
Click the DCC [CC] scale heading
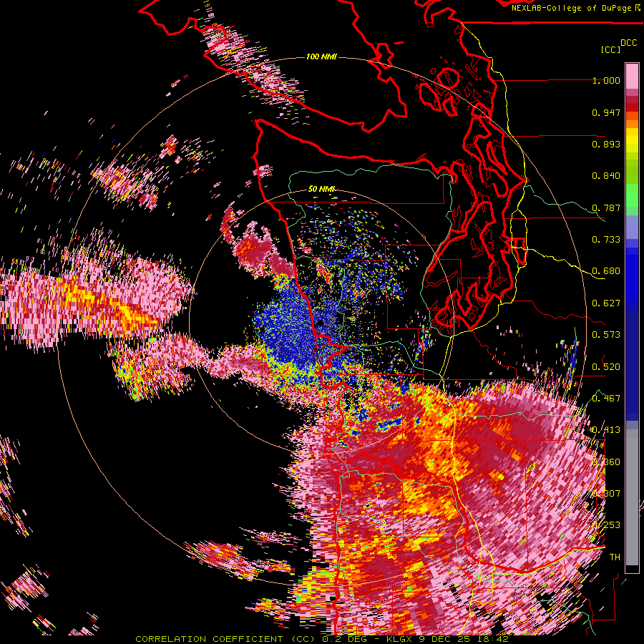click(618, 46)
